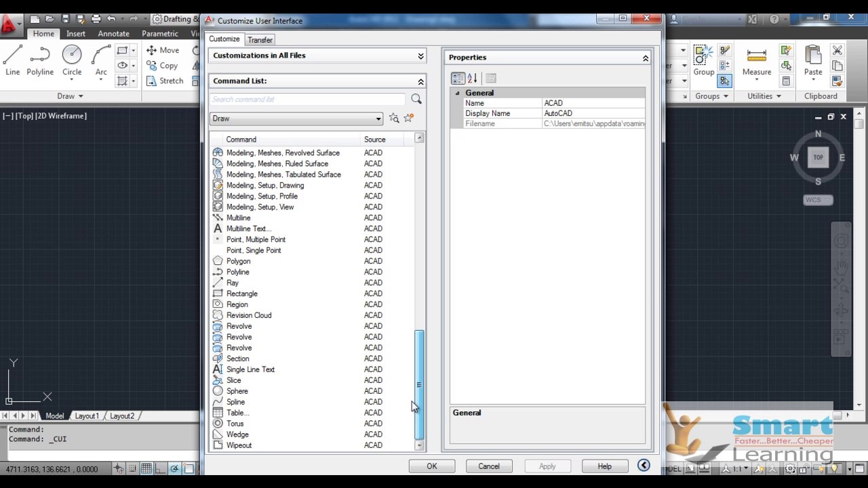Open the Insert ribbon tab
This screenshot has height=488, width=868.
click(76, 33)
